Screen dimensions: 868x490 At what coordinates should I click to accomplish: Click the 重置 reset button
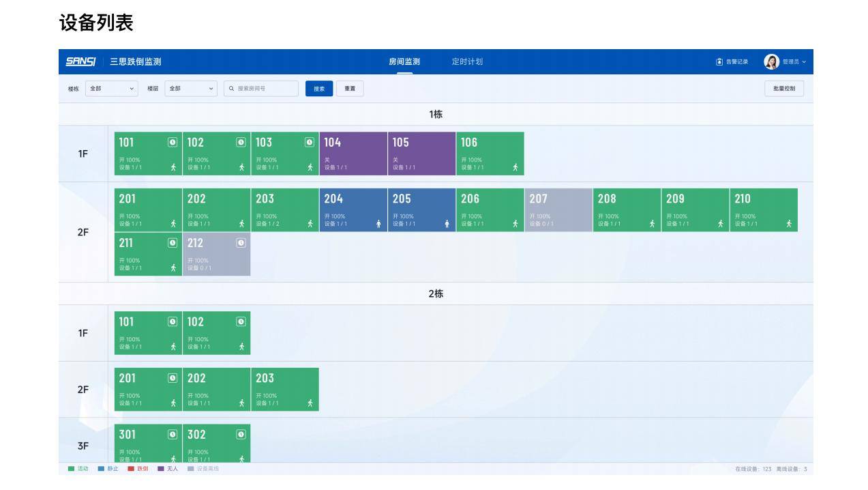coord(350,89)
